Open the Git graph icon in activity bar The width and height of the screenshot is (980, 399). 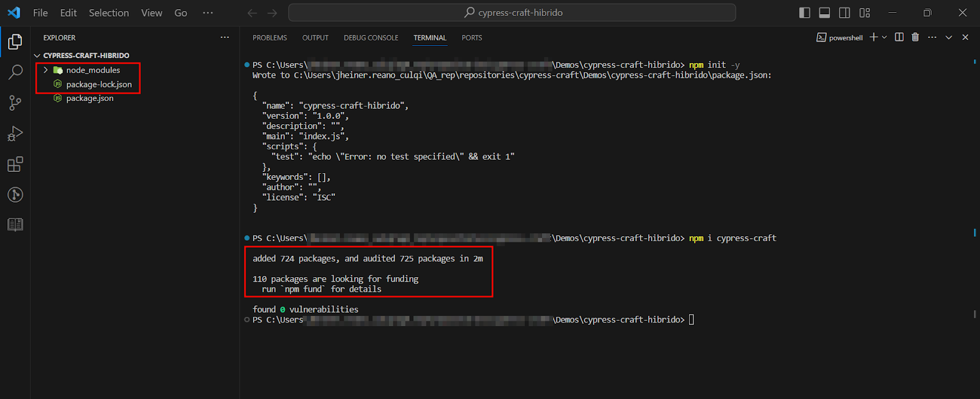click(15, 195)
